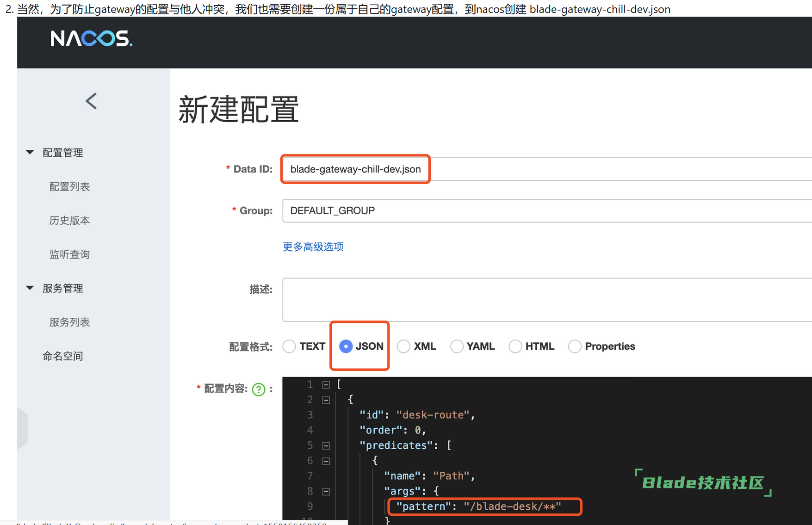Click the sidebar collapse handle
Screen dimensions: 812x525
[23, 428]
